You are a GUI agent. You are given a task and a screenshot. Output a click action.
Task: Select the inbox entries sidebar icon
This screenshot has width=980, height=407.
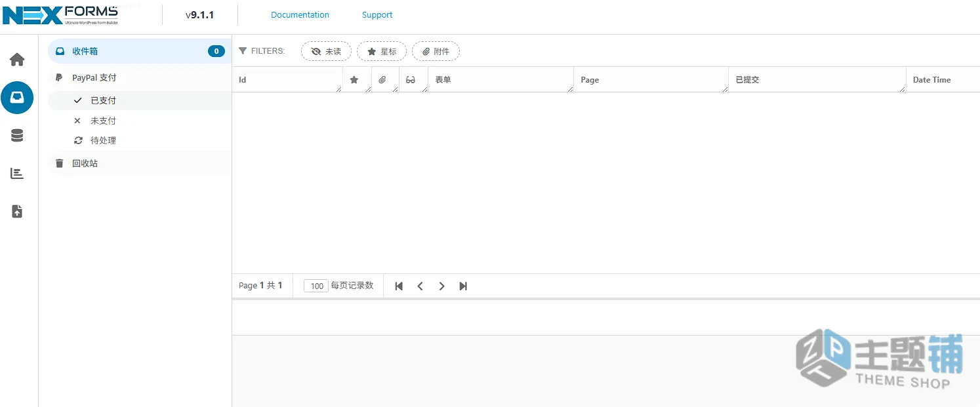[x=17, y=98]
